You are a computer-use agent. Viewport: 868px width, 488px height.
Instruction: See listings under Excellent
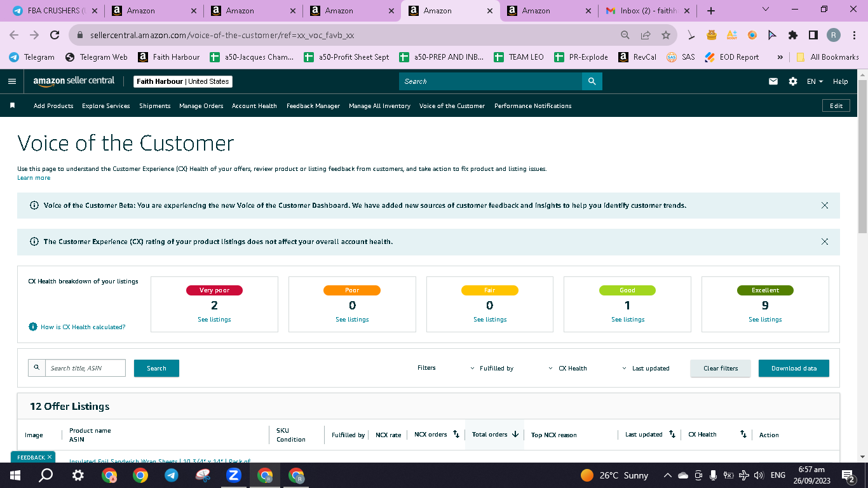(765, 320)
